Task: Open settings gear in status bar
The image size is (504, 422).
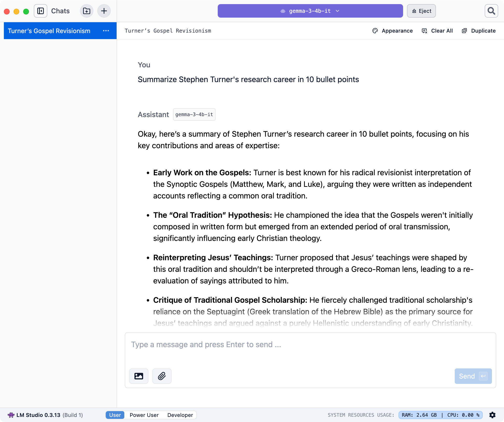Action: [492, 415]
